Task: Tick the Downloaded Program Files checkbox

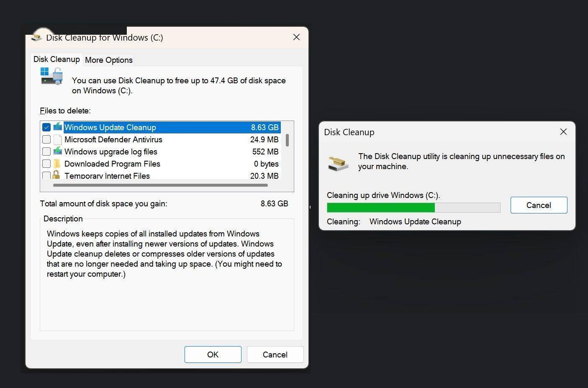Action: (46, 164)
